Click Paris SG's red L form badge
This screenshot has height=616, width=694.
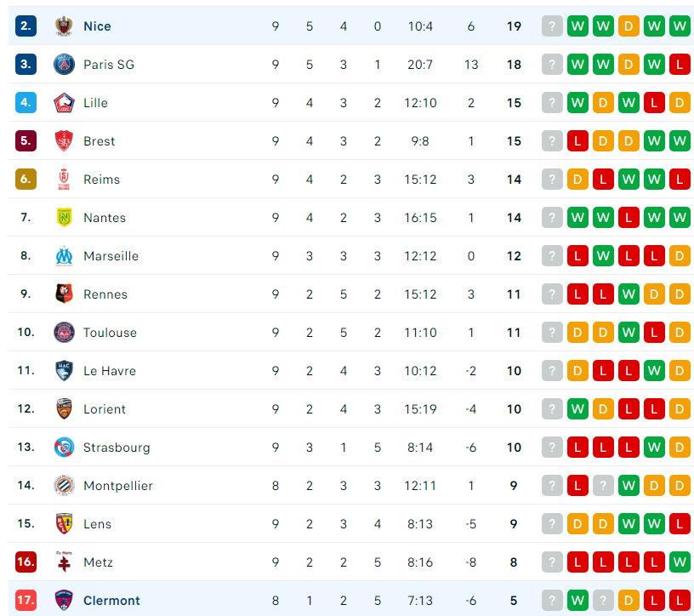680,65
